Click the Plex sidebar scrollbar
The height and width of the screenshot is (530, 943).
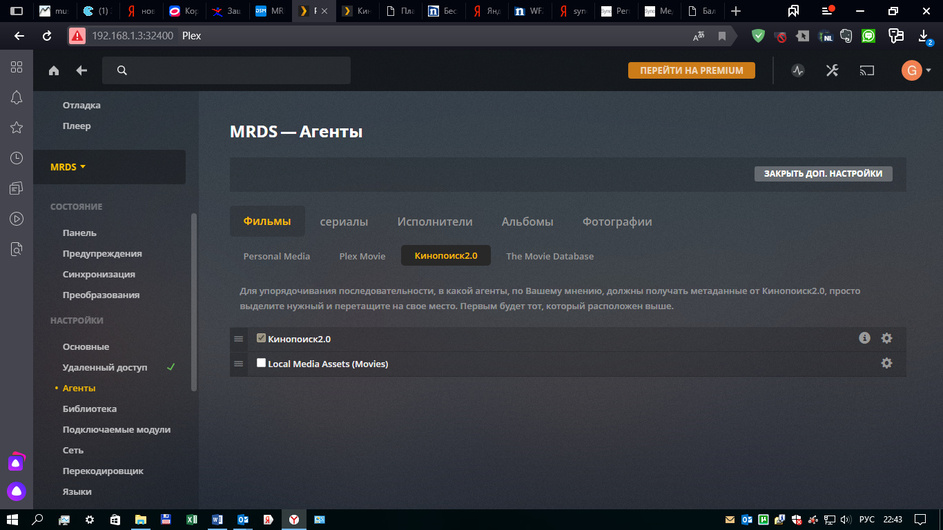pyautogui.click(x=194, y=302)
